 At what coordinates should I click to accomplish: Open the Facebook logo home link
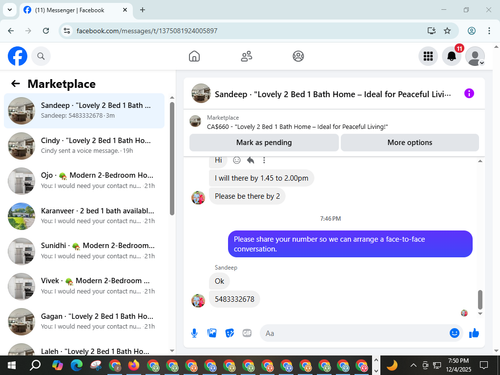pos(17,56)
